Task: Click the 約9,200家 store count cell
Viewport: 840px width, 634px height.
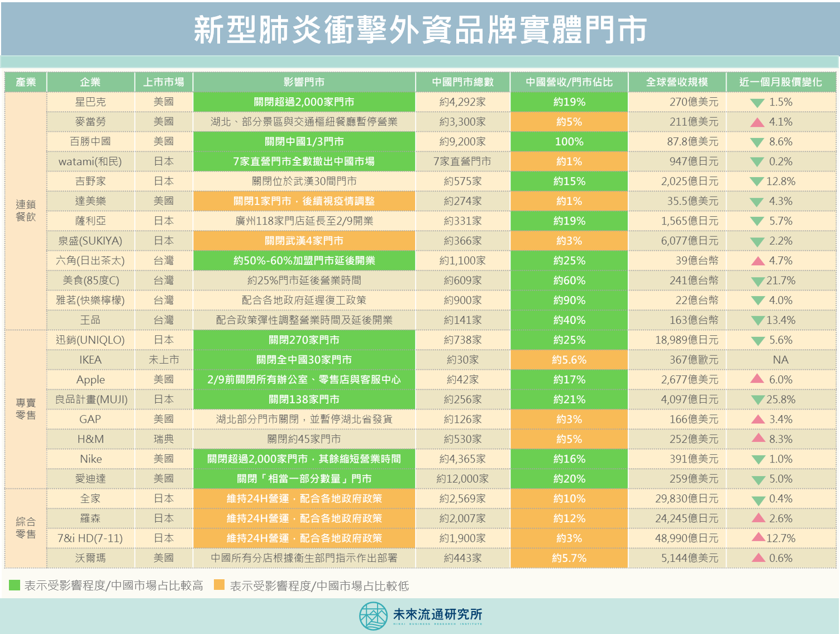Action: [462, 142]
